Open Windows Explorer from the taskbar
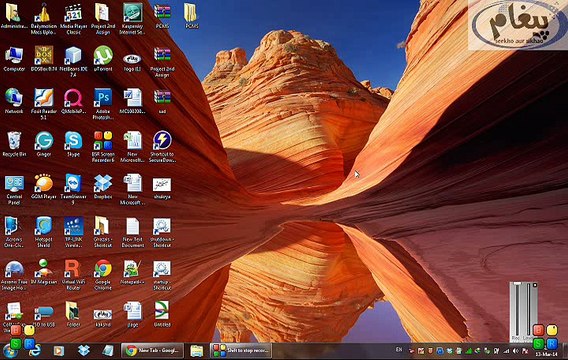The image size is (568, 360). (197, 351)
